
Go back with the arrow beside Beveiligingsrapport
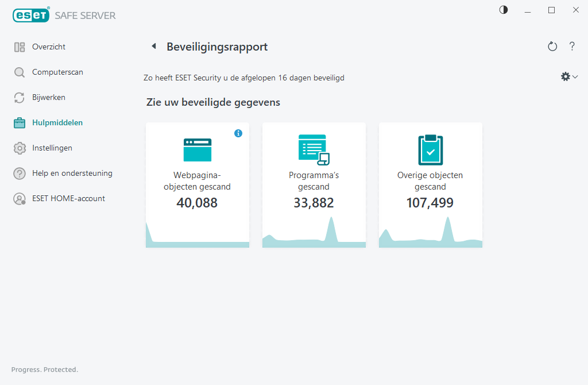click(154, 46)
